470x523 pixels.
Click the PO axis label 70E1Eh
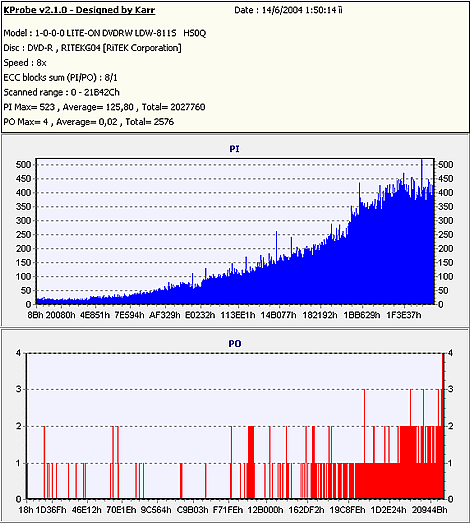tap(121, 510)
